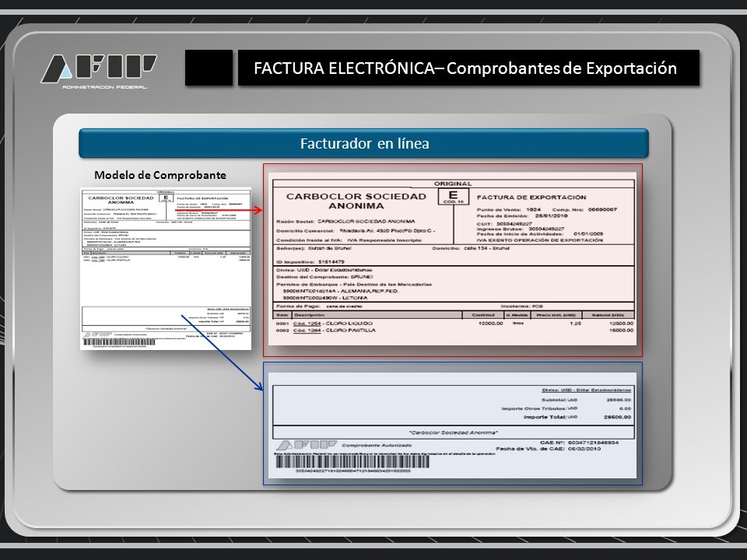
Task: Open the small invoice model thumbnail
Action: 166,268
